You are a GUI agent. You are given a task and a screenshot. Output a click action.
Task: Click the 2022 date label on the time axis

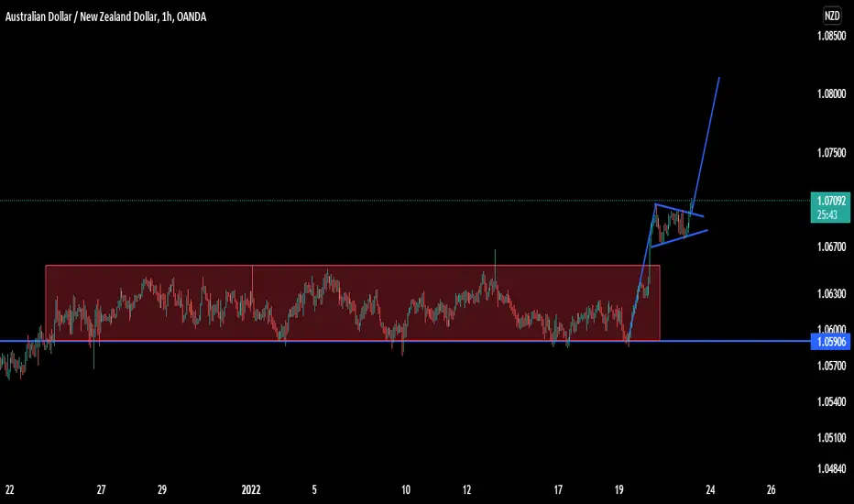point(251,490)
